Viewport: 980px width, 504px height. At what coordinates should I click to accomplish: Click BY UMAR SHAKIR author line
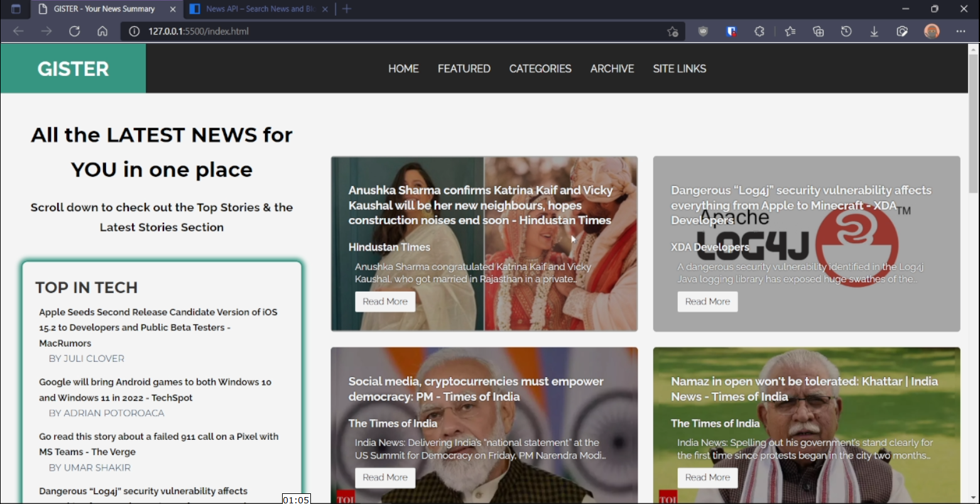pyautogui.click(x=90, y=468)
